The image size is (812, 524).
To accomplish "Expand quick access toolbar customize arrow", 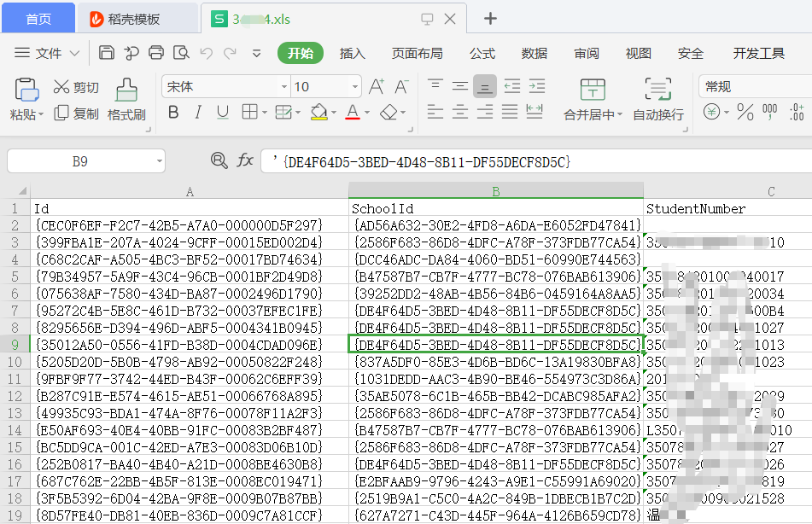I will point(256,53).
